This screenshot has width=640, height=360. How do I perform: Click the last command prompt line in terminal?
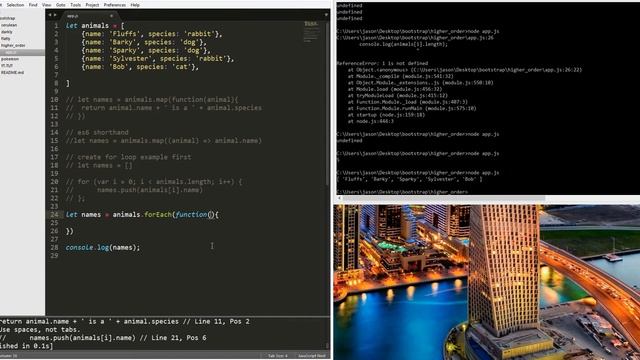click(x=402, y=192)
